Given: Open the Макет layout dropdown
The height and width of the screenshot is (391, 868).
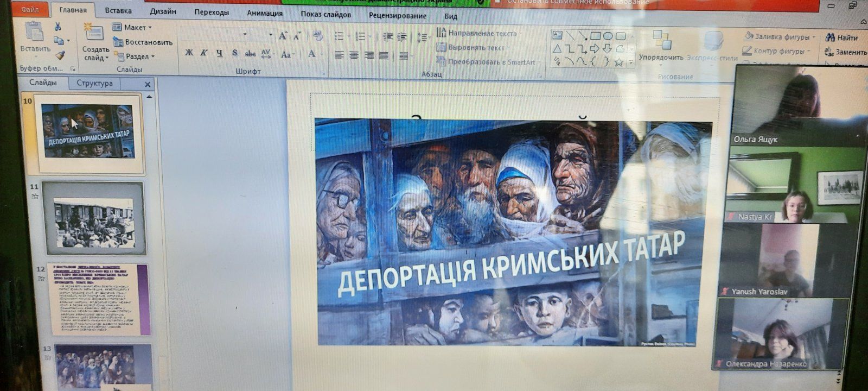Looking at the screenshot, I should point(132,27).
